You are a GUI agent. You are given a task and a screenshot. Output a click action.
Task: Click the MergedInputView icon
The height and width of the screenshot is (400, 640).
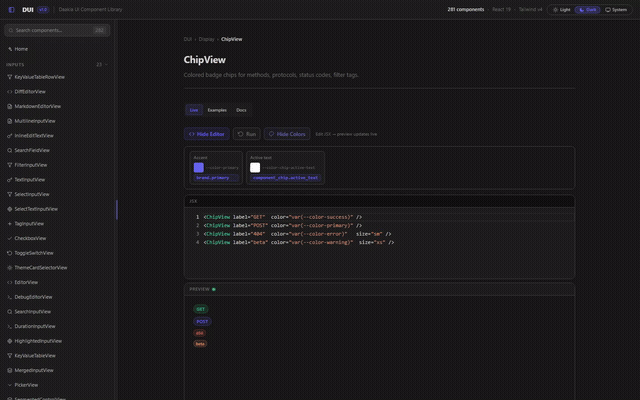(9, 371)
